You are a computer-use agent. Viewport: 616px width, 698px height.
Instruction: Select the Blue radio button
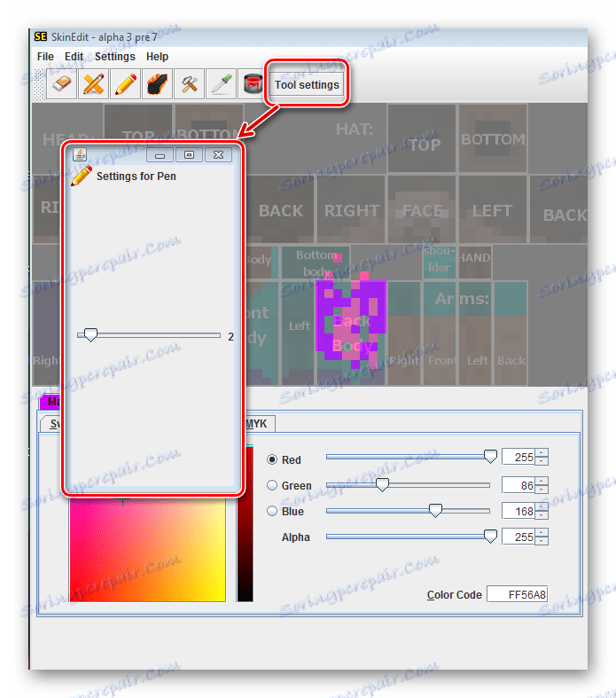tap(272, 511)
